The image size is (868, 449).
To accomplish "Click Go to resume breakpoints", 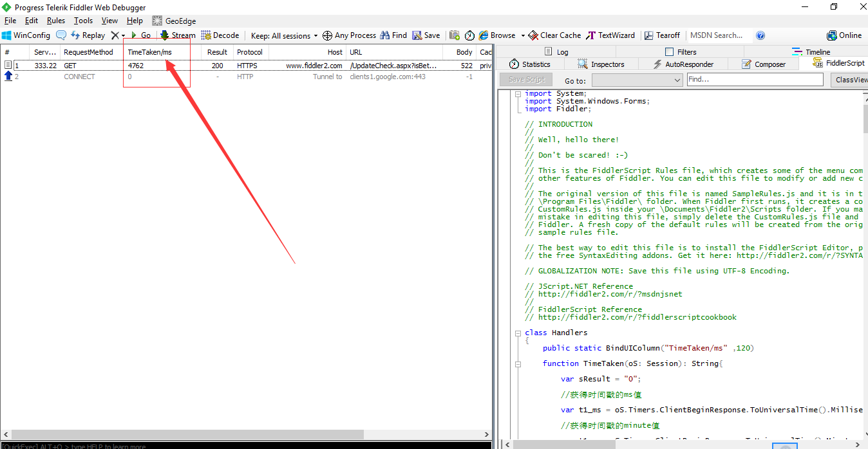I will pyautogui.click(x=140, y=35).
